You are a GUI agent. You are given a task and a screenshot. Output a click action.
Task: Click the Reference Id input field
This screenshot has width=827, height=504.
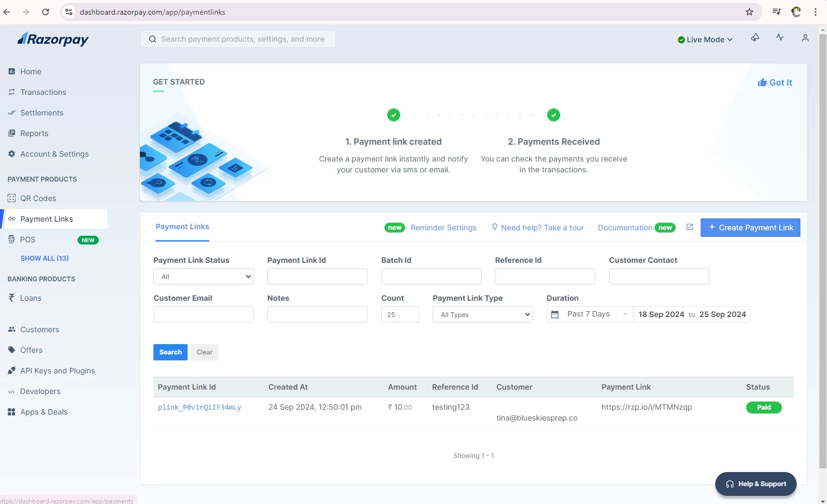[x=545, y=276]
